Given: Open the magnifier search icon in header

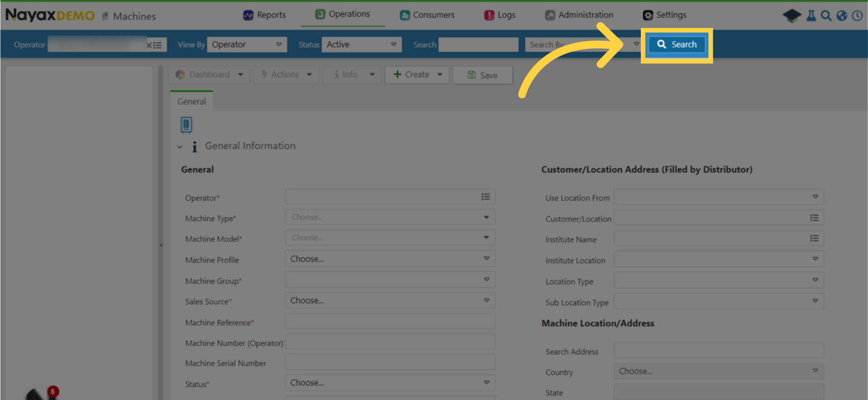Looking at the screenshot, I should 826,16.
